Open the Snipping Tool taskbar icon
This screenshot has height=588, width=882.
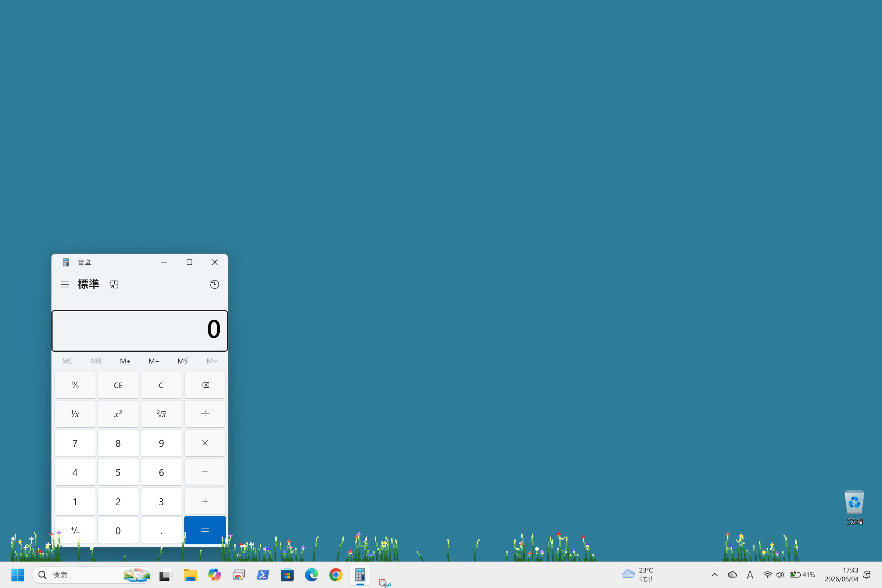pos(384,582)
